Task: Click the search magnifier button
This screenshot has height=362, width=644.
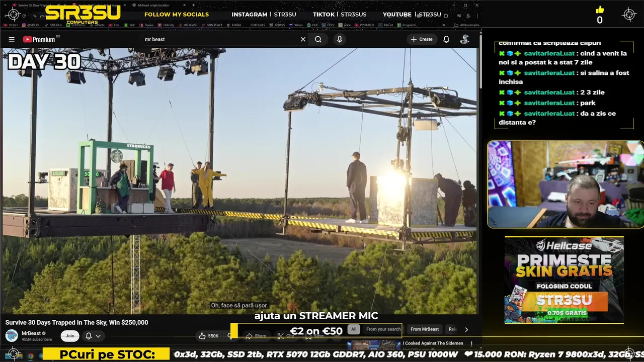Action: pos(318,39)
